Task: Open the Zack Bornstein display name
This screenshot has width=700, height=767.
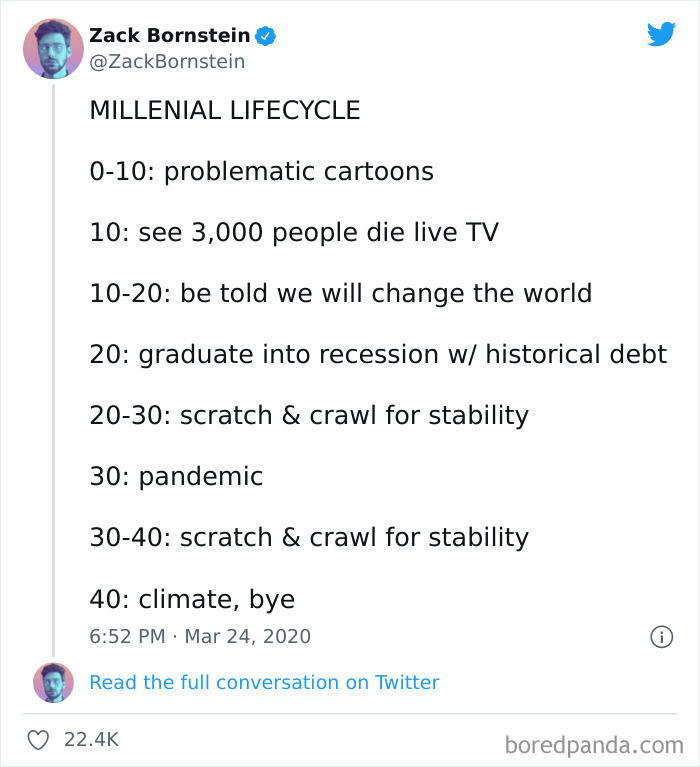Action: (170, 36)
